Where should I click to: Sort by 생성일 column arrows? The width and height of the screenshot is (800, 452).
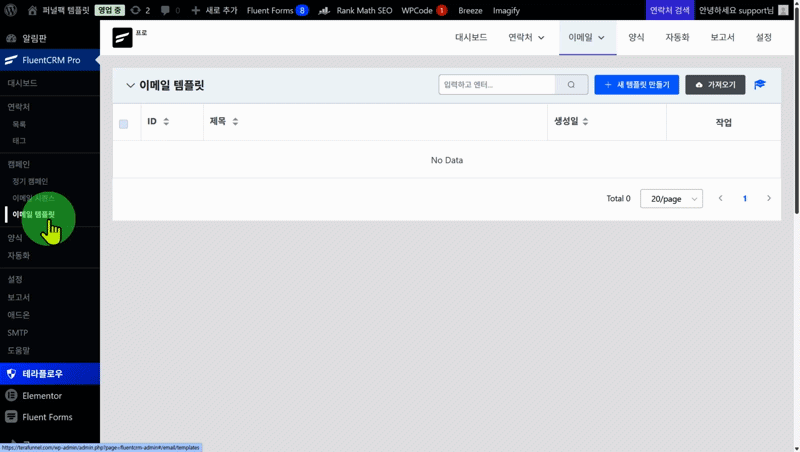click(585, 122)
